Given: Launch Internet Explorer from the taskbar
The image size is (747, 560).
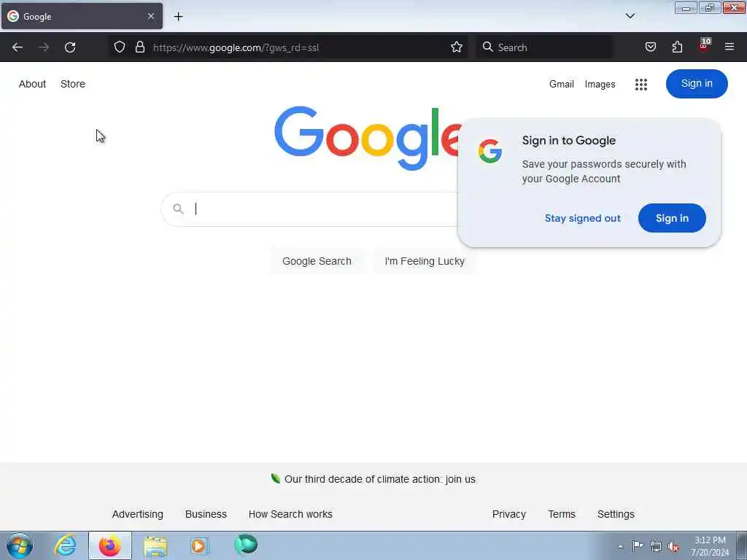Looking at the screenshot, I should point(65,545).
